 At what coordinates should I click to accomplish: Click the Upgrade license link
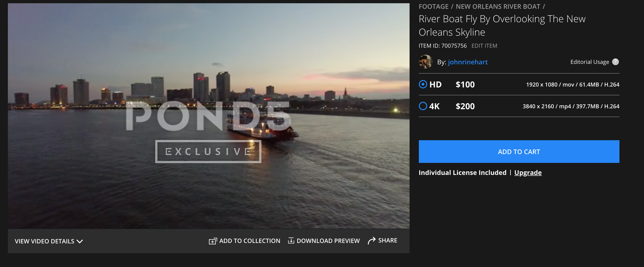click(528, 173)
